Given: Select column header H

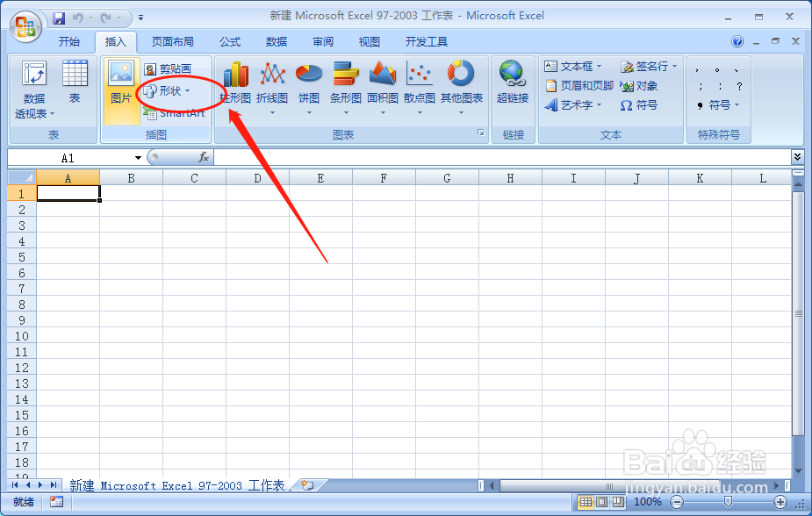Looking at the screenshot, I should pyautogui.click(x=510, y=178).
